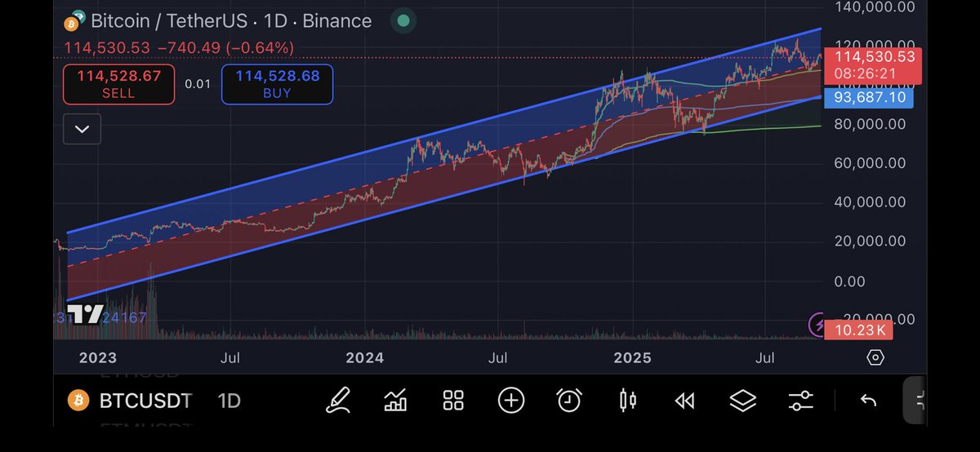Tap the add symbol plus icon
This screenshot has width=980, height=452.
click(x=511, y=401)
